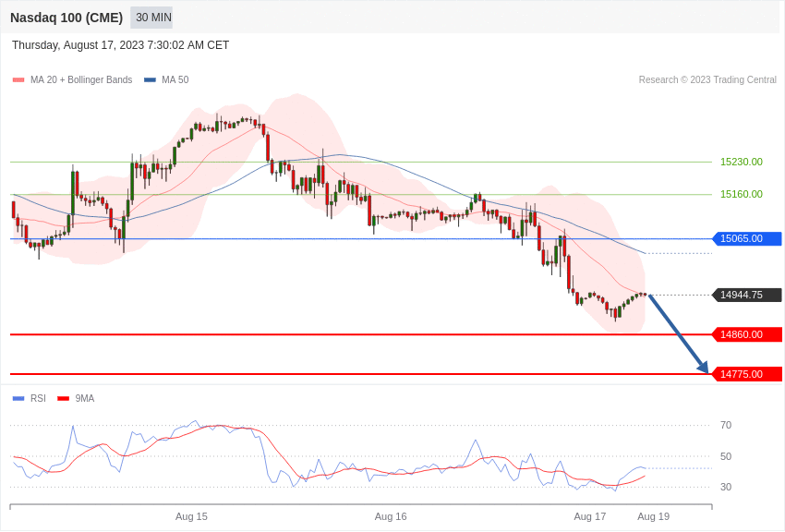The height and width of the screenshot is (532, 785).
Task: Toggle the MA 50 legend entry
Action: pyautogui.click(x=167, y=80)
